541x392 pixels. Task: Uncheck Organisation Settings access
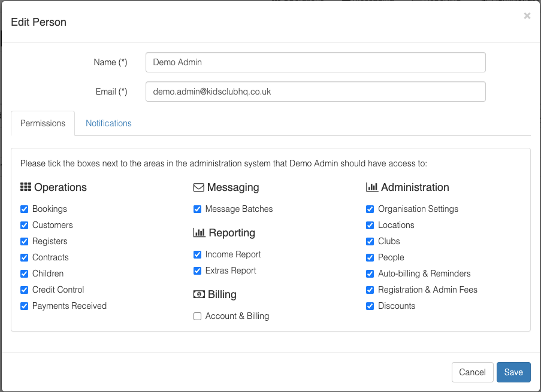click(370, 209)
